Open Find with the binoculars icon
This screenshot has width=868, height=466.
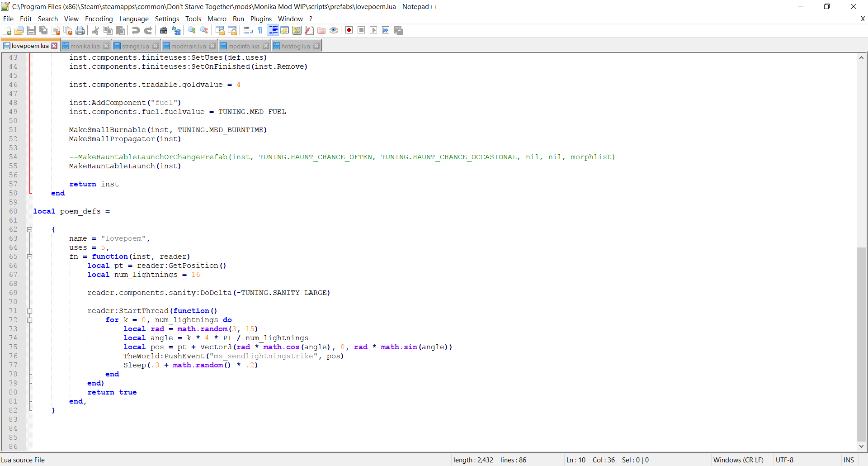point(164,30)
